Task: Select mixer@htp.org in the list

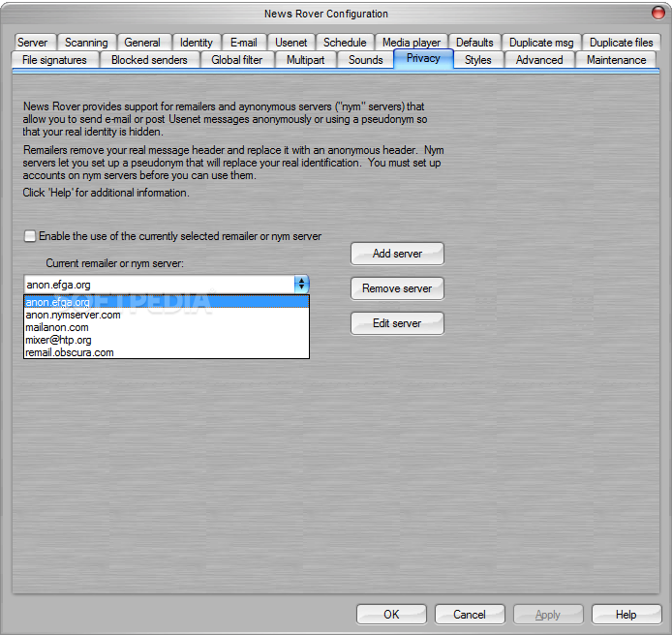Action: tap(167, 340)
